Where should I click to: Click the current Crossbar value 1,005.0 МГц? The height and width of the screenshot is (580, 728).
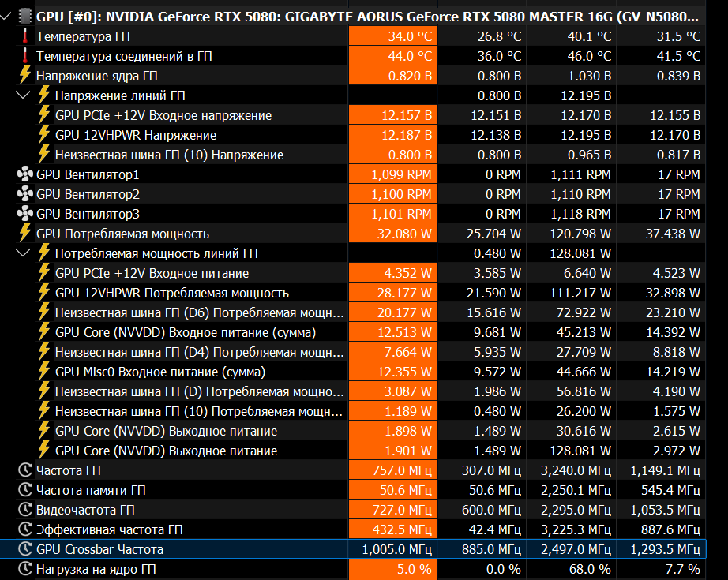coord(397,549)
